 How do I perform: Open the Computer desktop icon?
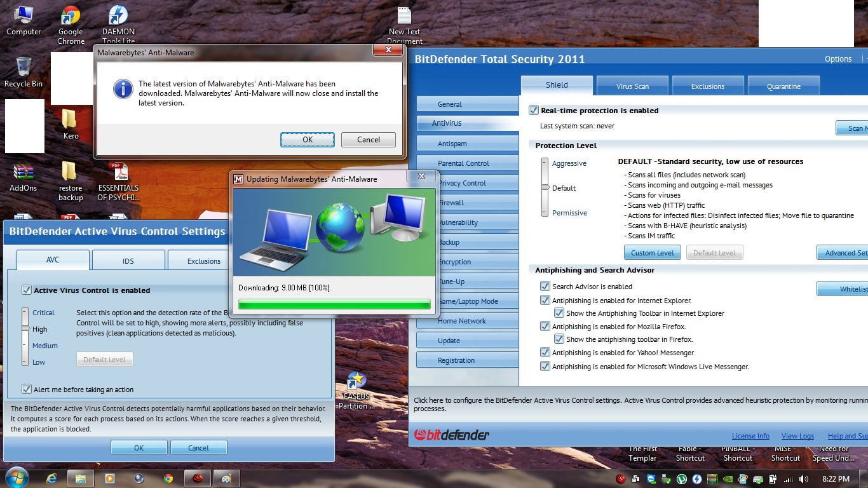click(x=24, y=21)
